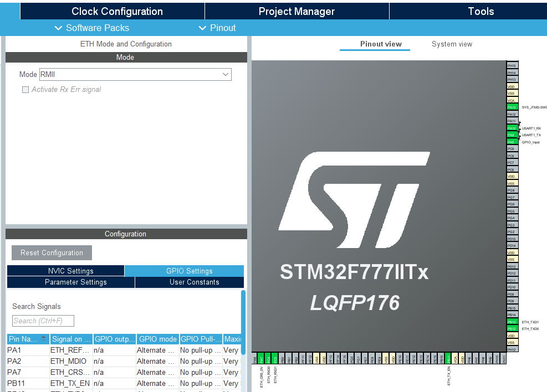This screenshot has height=392, width=547.
Task: Select the unassigned PH15 pin
Action: point(512,65)
